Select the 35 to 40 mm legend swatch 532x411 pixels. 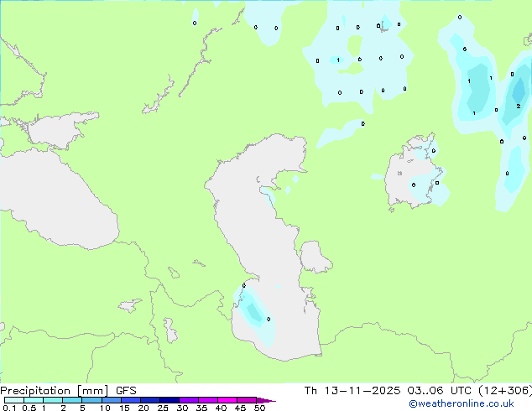(x=208, y=400)
